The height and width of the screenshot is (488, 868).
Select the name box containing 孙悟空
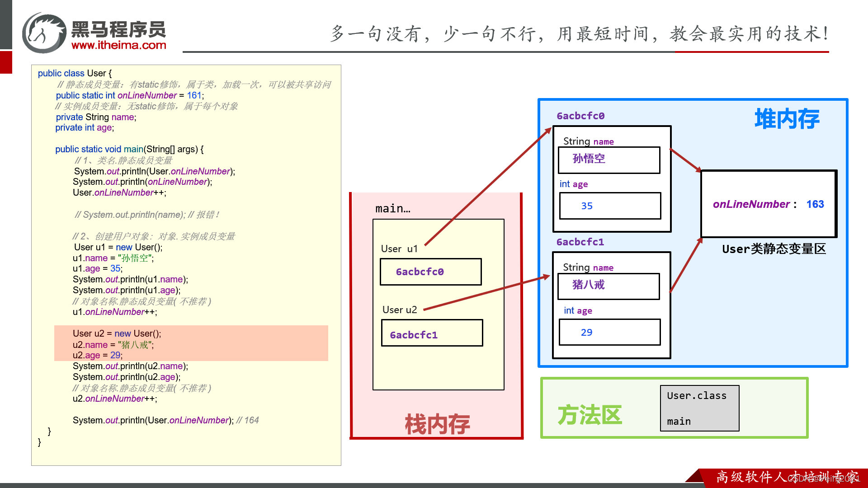pos(609,160)
